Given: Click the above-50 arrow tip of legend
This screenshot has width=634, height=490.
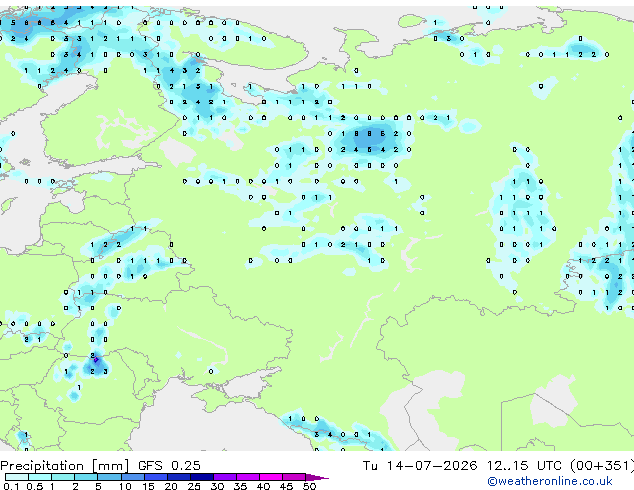Looking at the screenshot, I should click(317, 478).
